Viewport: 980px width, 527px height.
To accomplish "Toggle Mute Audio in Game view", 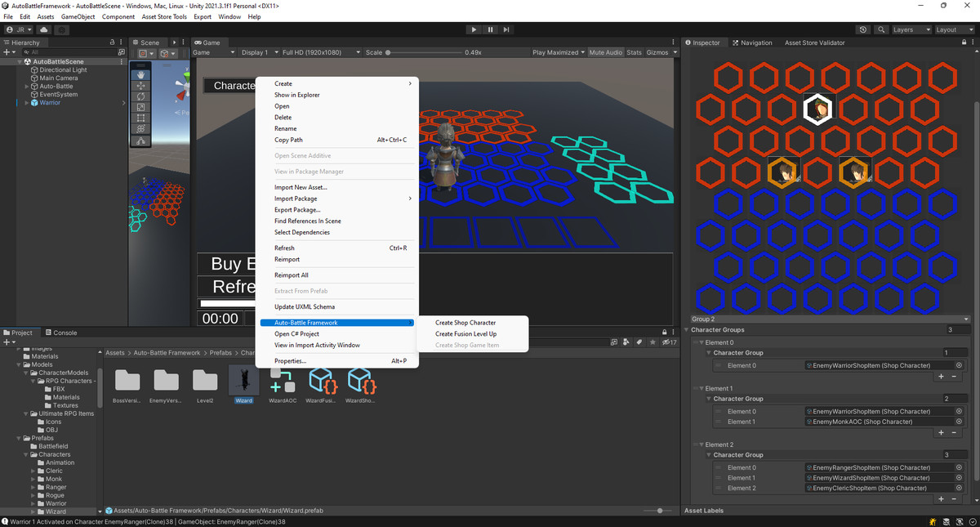I will (x=605, y=52).
